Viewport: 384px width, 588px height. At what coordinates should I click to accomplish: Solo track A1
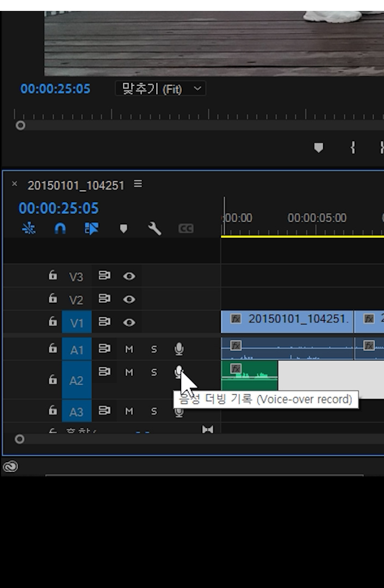point(154,350)
